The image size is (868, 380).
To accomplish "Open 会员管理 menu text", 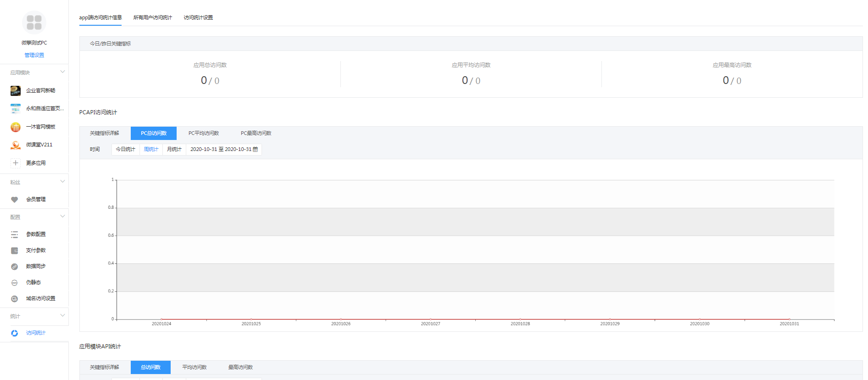I will (x=36, y=199).
